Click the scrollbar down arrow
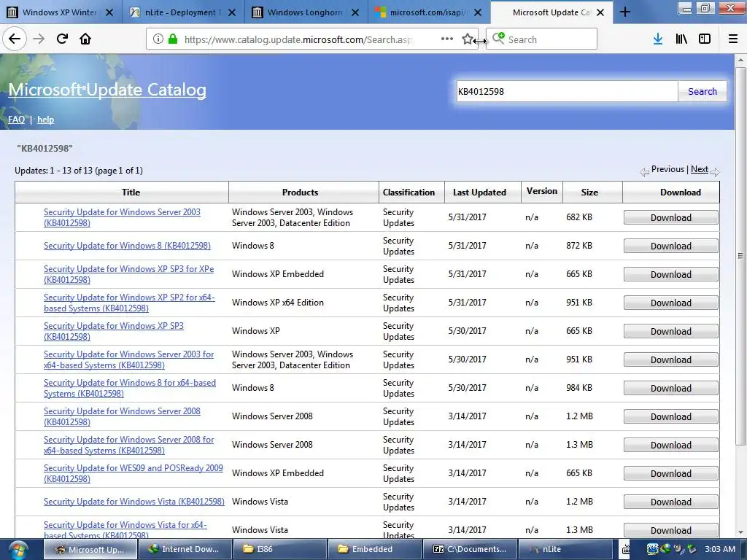Image resolution: width=747 pixels, height=560 pixels. (740, 532)
